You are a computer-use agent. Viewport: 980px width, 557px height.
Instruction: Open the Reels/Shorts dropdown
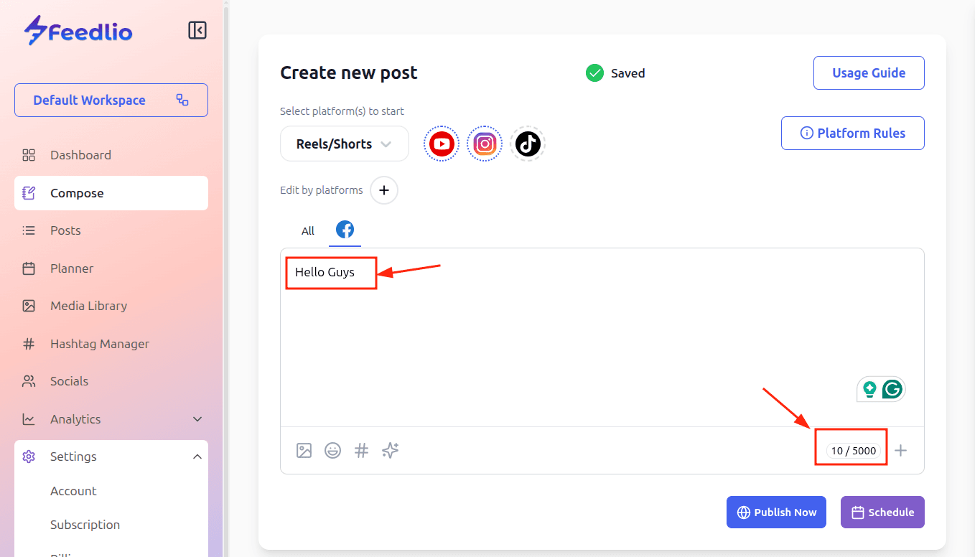pos(344,144)
